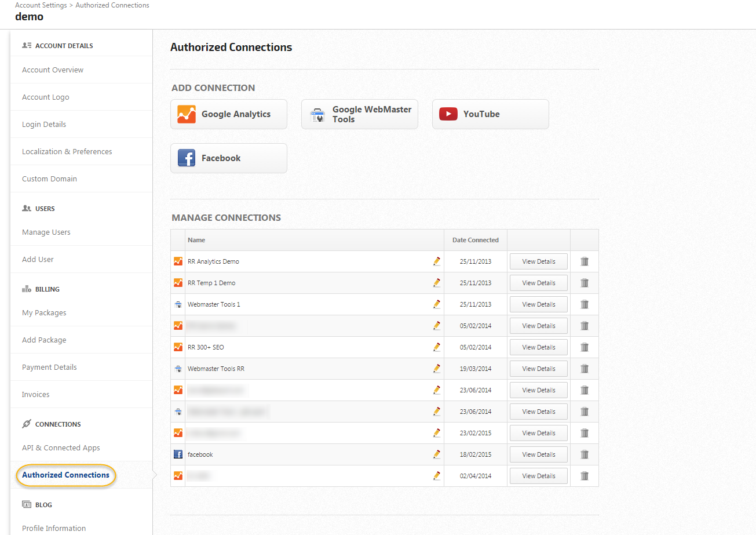Click the pencil edit icon for RR Analytics Demo
756x535 pixels.
437,261
